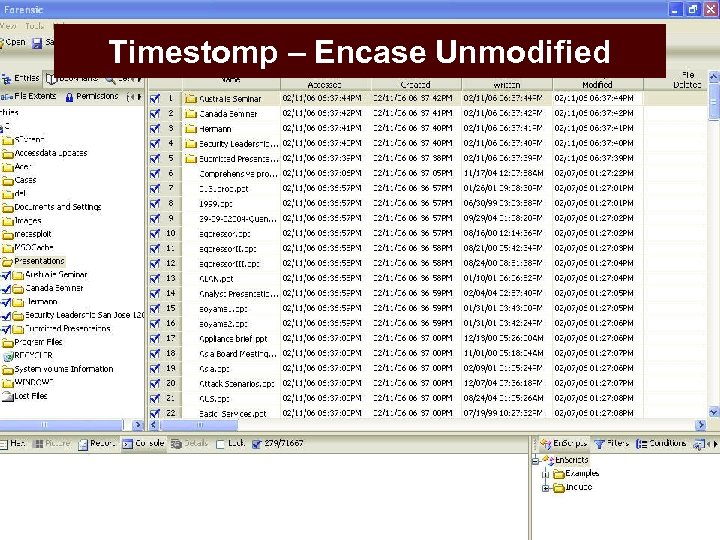
Task: Select the Presentations folder in tree
Action: (x=39, y=261)
